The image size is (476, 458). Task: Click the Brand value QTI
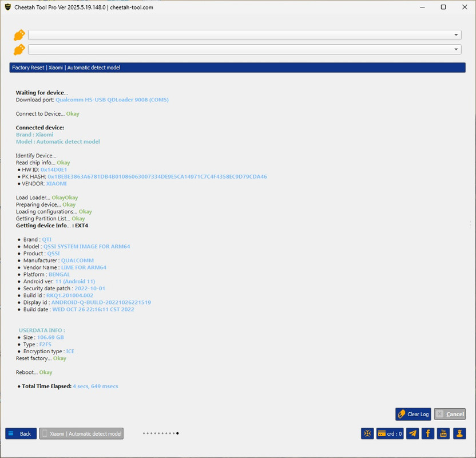coord(47,239)
